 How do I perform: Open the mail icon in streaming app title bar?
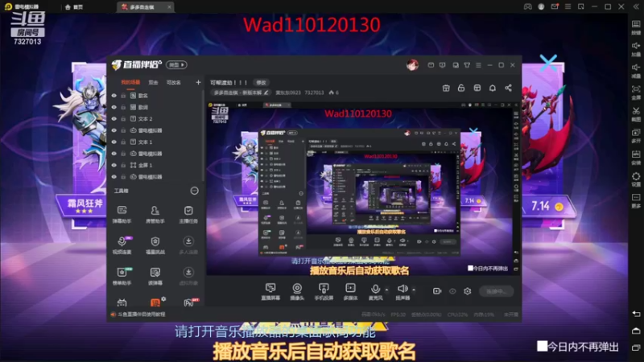point(431,65)
